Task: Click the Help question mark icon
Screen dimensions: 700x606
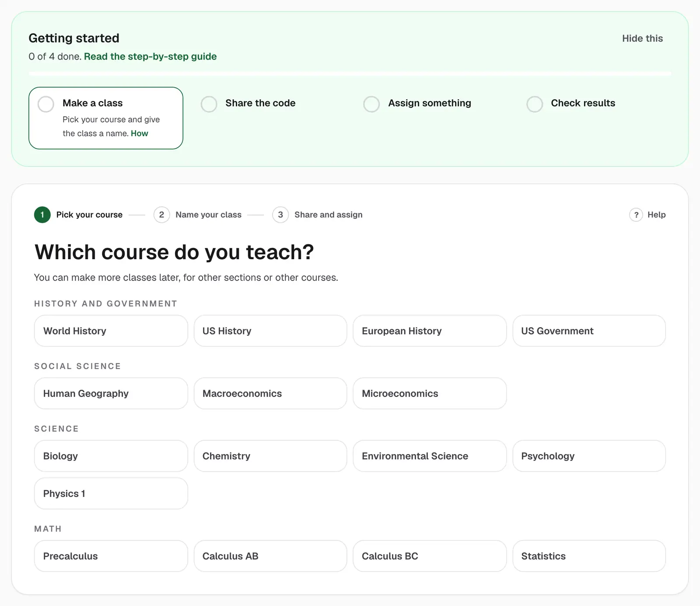Action: point(636,215)
